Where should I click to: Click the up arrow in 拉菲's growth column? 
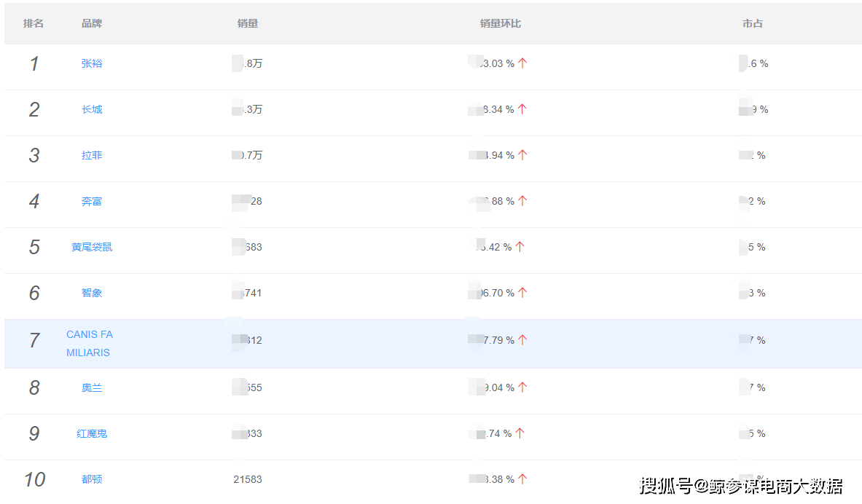pyautogui.click(x=522, y=154)
